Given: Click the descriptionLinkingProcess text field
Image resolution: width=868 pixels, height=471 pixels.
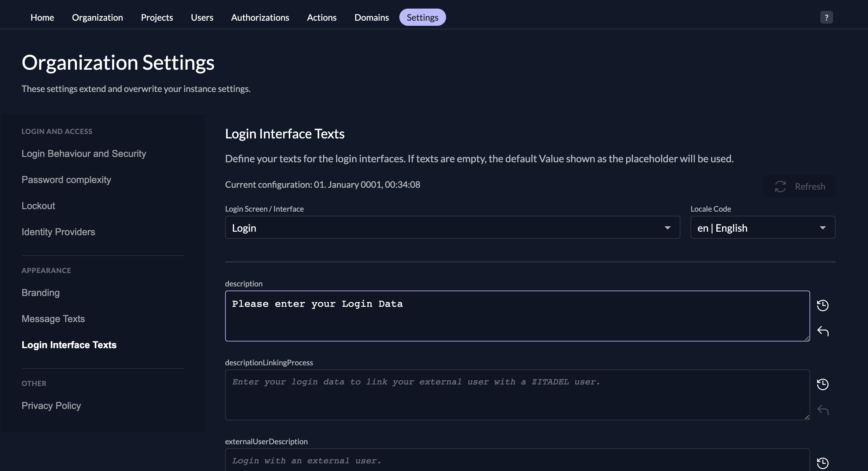Looking at the screenshot, I should coord(517,395).
